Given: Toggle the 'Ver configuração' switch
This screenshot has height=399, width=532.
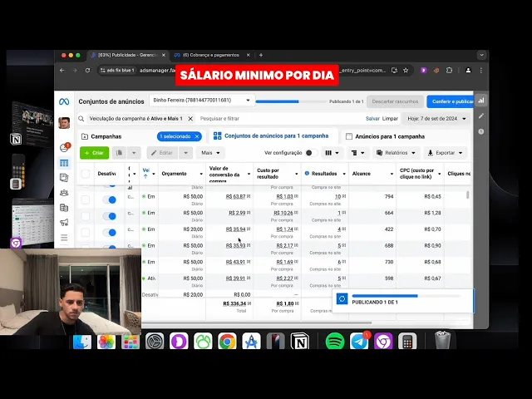Looking at the screenshot, I should point(312,153).
